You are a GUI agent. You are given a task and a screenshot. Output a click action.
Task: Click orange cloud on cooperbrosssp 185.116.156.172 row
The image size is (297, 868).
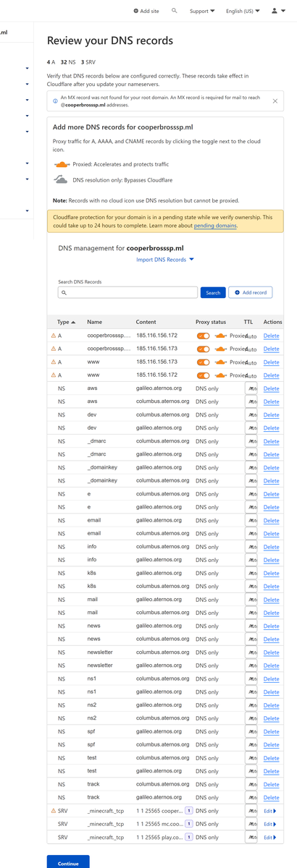coord(219,336)
